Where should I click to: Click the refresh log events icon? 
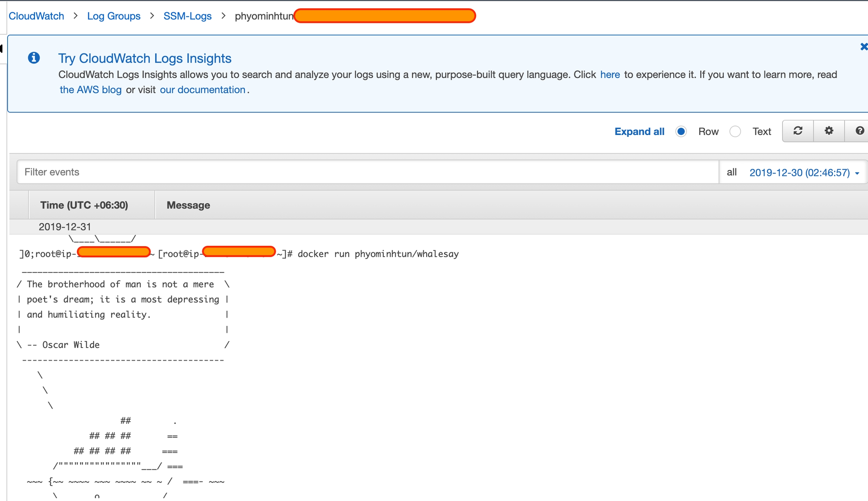click(x=798, y=131)
